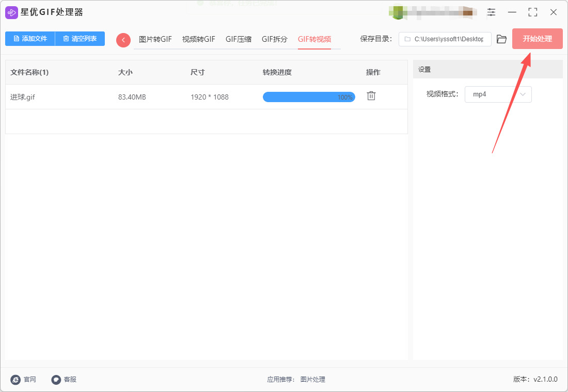Image resolution: width=568 pixels, height=392 pixels.
Task: Open the GIF压缩 tab
Action: point(238,39)
